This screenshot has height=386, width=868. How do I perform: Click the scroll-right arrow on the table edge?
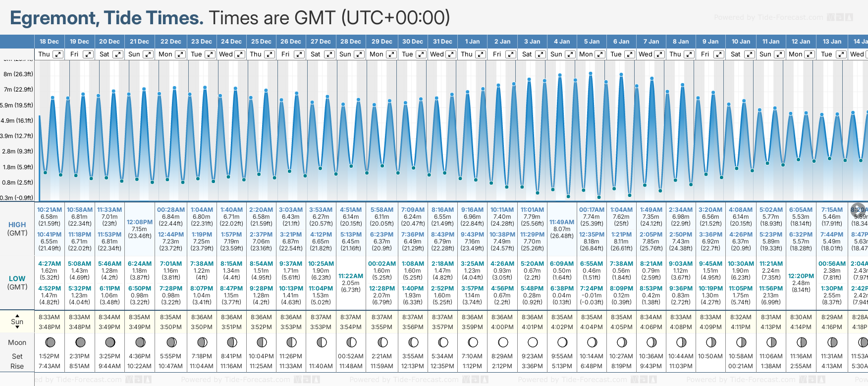[858, 209]
